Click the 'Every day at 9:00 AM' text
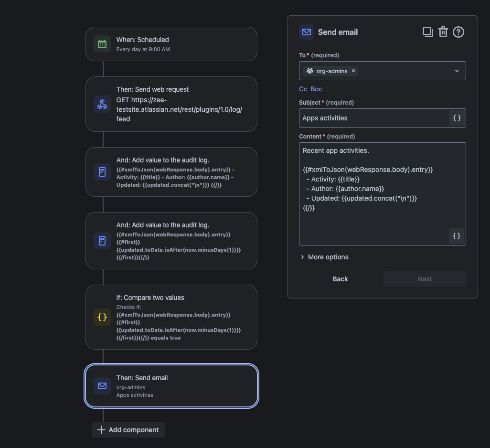Viewport: 490px width, 448px height. click(143, 49)
